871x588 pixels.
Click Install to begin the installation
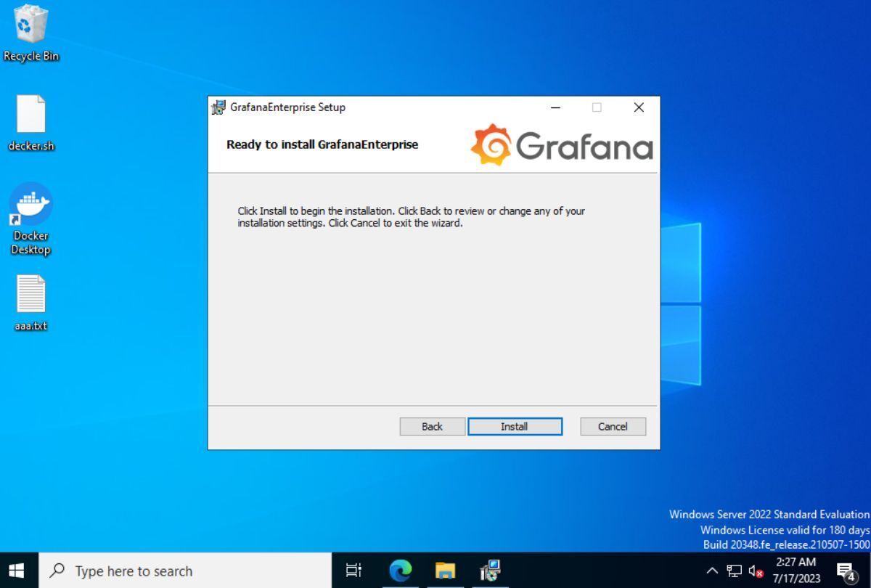[x=515, y=426]
